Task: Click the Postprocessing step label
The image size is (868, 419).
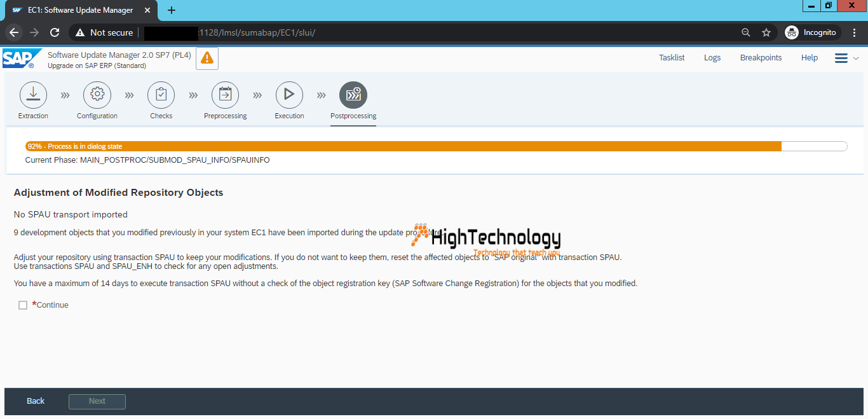Action: point(353,116)
